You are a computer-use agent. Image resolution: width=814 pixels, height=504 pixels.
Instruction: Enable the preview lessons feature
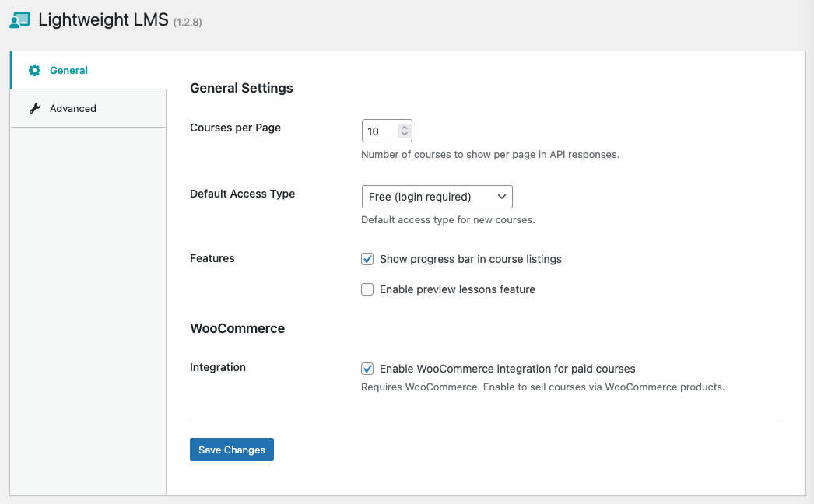[x=367, y=289]
